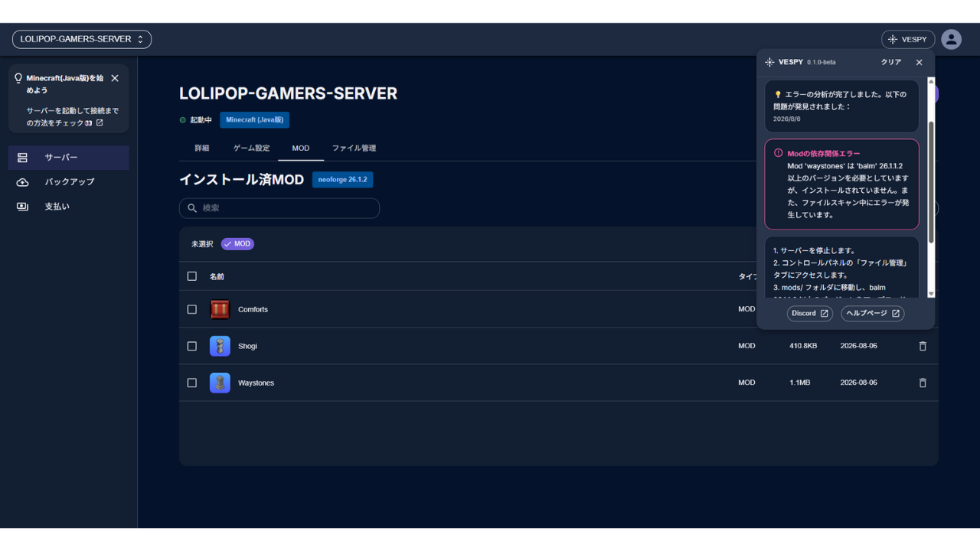Open the サーバーを起動して接続までの方法をチェック link

[73, 116]
